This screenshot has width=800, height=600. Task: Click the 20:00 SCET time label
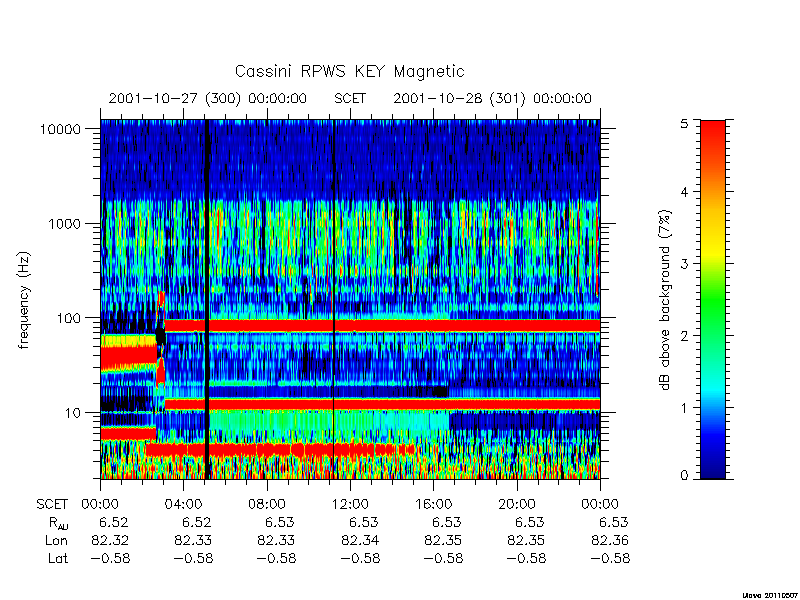[516, 505]
